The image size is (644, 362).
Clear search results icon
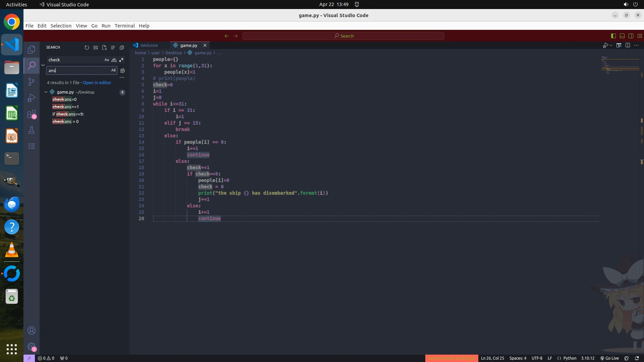tap(96, 48)
